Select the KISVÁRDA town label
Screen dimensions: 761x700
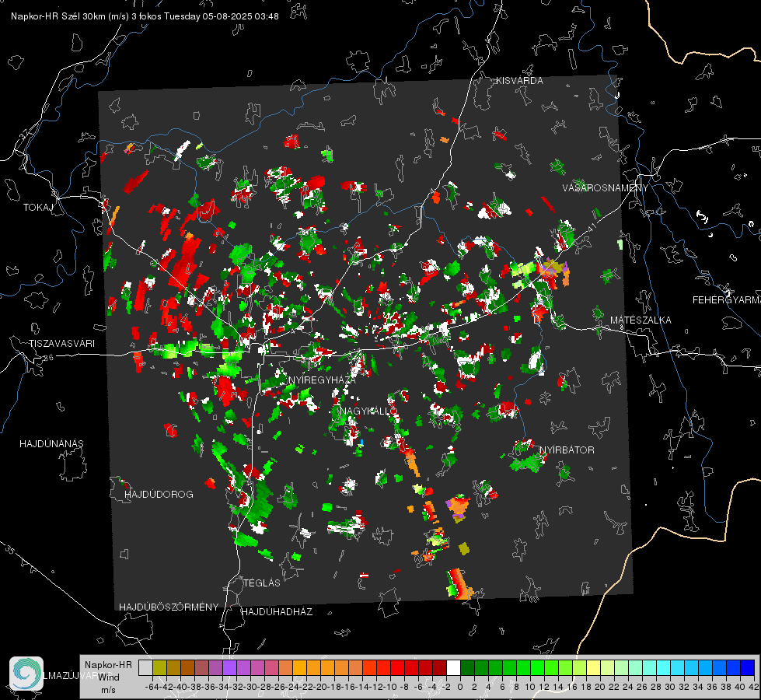coord(519,81)
